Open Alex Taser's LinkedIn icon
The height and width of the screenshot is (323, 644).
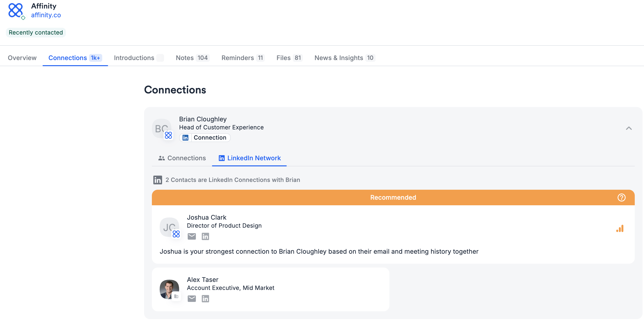coord(205,298)
